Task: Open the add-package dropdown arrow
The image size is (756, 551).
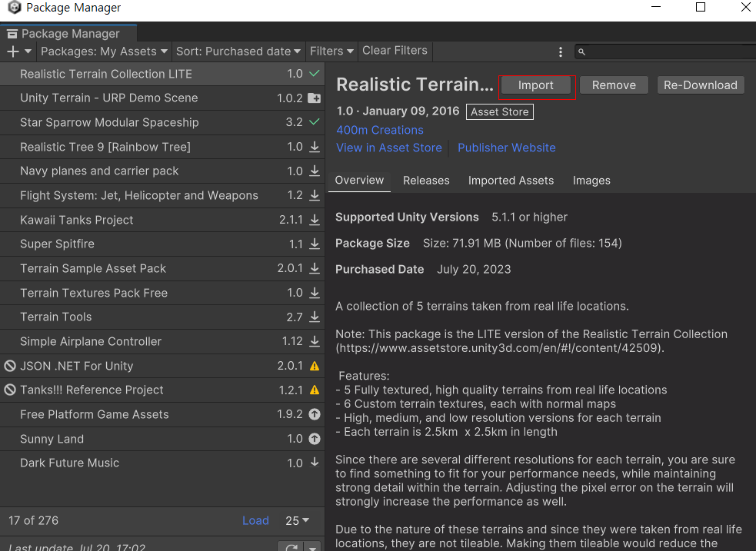Action: (x=28, y=51)
